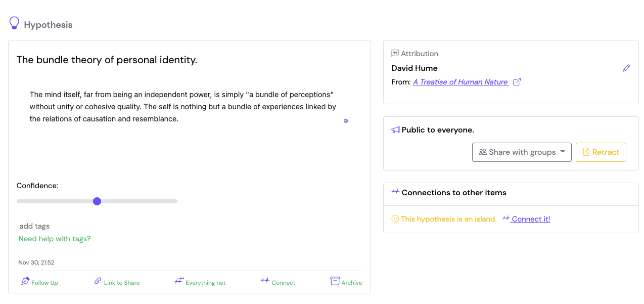Open the Share with groups dropdown
This screenshot has height=304, width=644.
[522, 152]
